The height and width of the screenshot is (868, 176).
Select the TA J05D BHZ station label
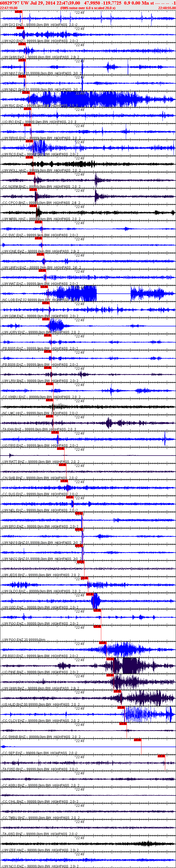[x=40, y=834]
